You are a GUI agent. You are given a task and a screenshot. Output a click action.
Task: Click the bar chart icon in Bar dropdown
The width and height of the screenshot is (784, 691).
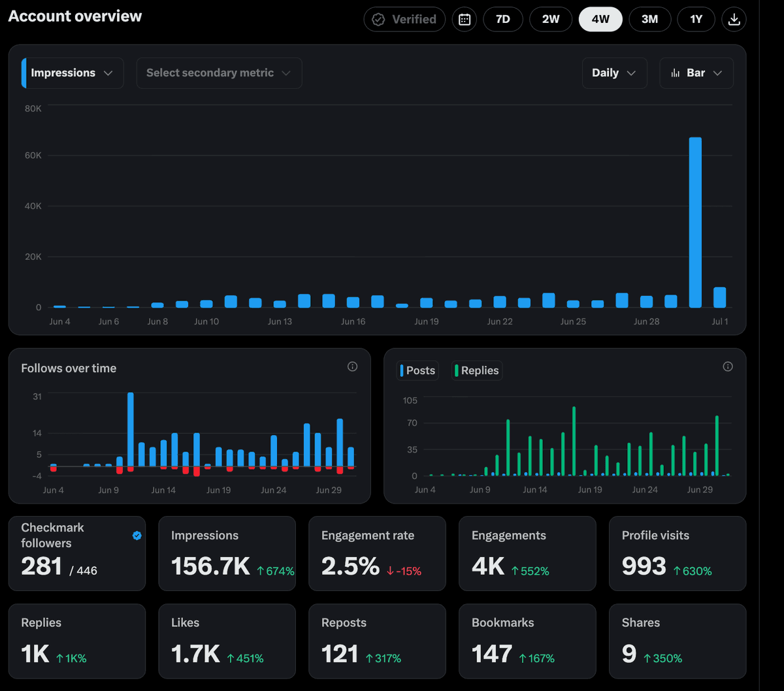point(676,73)
